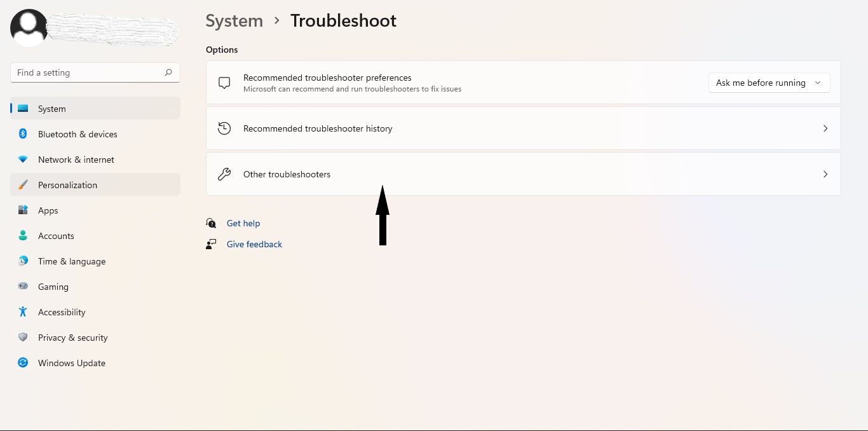Click the Apps icon in sidebar
Image resolution: width=868 pixels, height=431 pixels.
pyautogui.click(x=23, y=210)
